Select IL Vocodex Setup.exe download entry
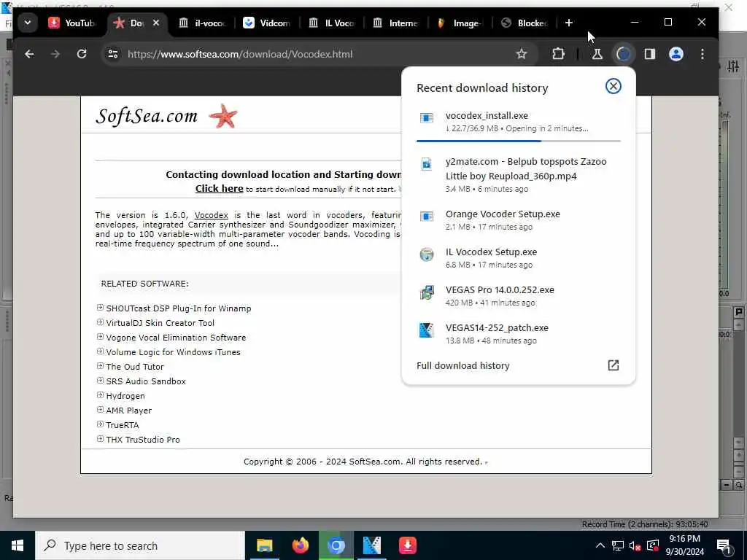Viewport: 747px width, 560px height. pos(519,258)
